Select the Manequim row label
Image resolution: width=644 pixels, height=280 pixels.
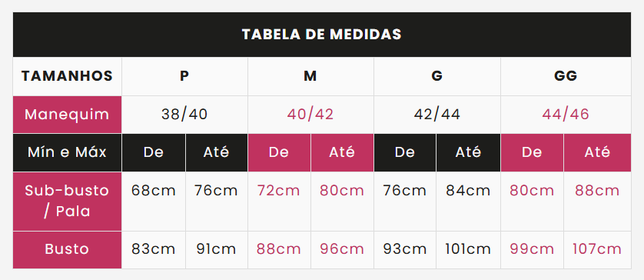click(68, 115)
